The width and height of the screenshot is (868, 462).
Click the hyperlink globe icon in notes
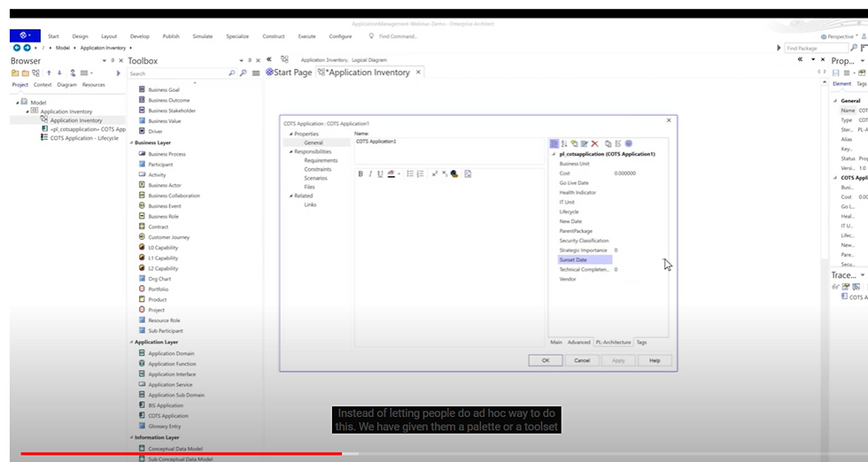(454, 173)
